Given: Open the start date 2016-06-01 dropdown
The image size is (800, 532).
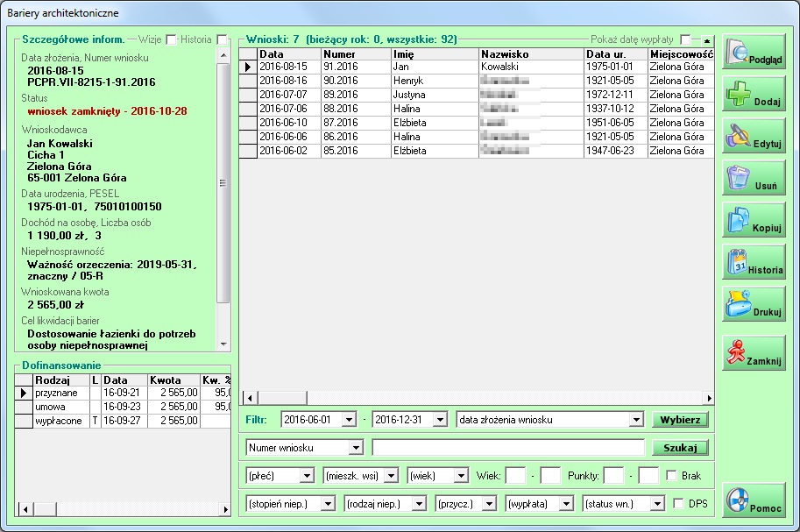Looking at the screenshot, I should (x=349, y=420).
